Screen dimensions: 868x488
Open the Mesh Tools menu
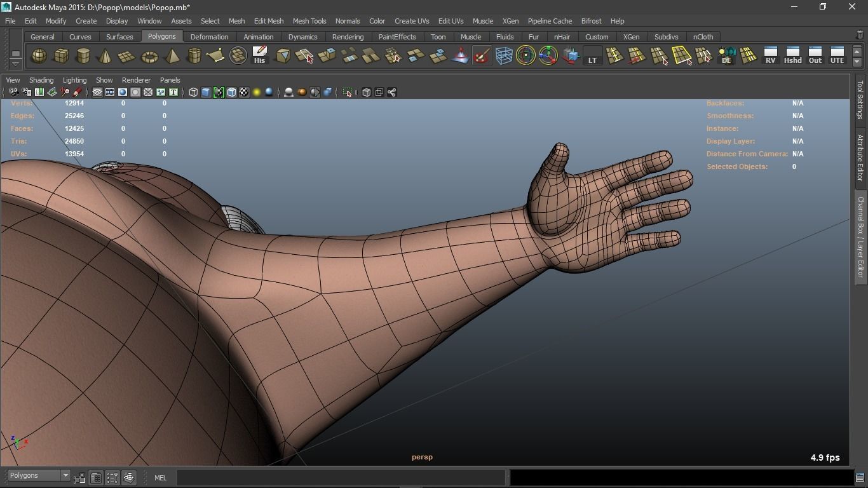coord(309,21)
